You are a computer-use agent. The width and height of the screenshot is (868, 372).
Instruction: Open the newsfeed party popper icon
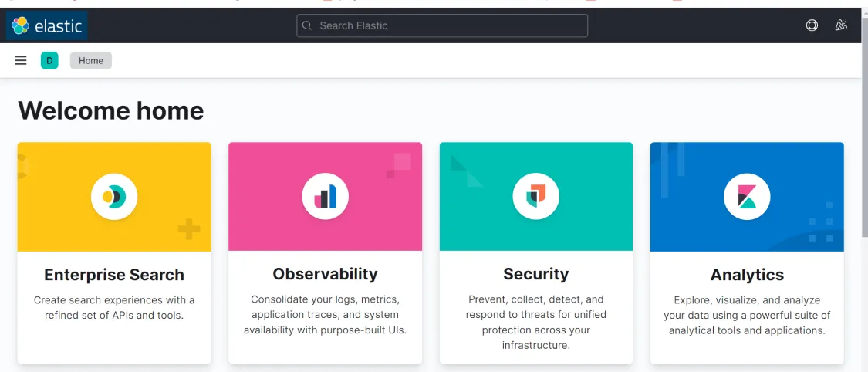coord(841,25)
